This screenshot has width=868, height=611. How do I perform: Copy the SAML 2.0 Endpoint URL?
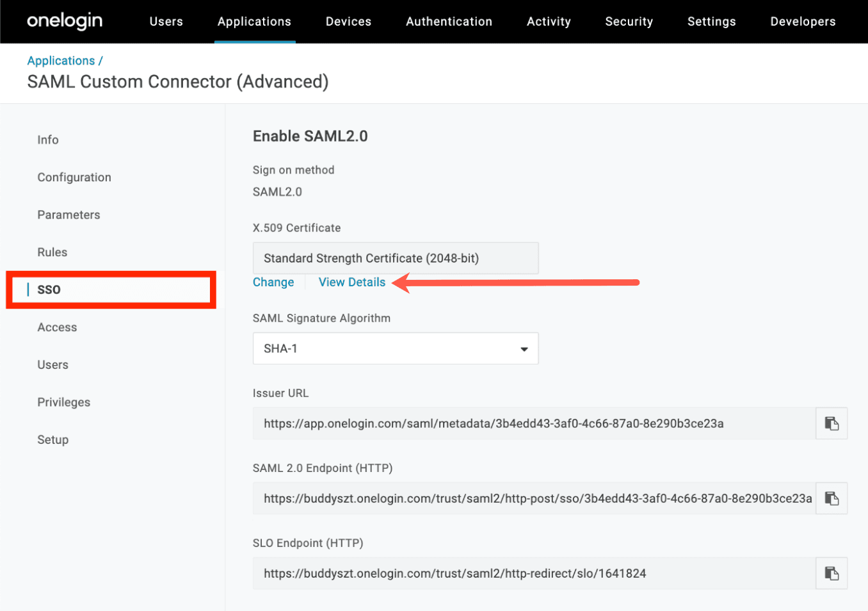point(832,498)
